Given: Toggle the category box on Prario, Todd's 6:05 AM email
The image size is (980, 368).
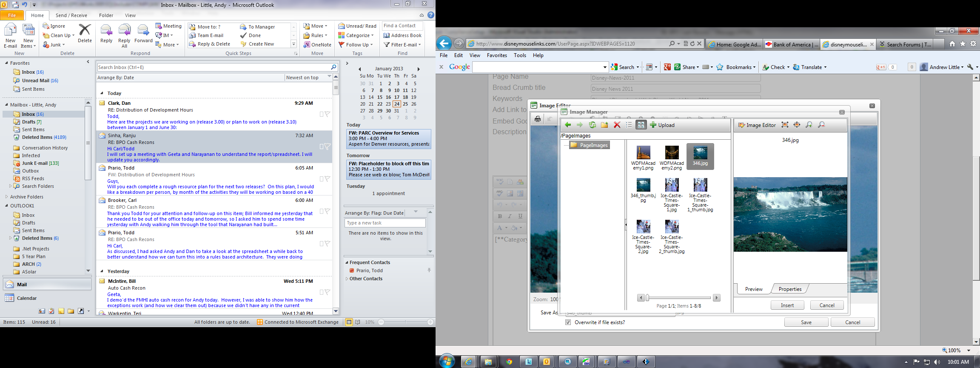Looking at the screenshot, I should 322,179.
